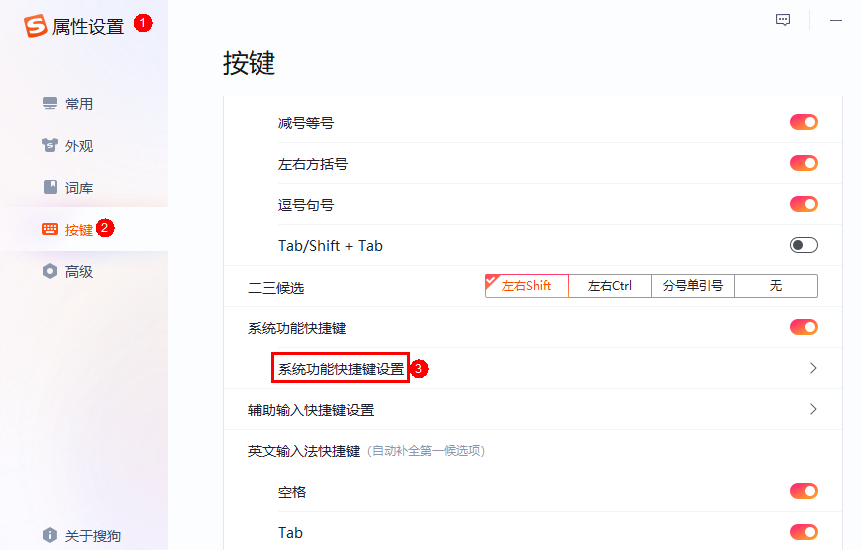
Task: Open the 系统功能快捷键设置 link
Action: 341,369
